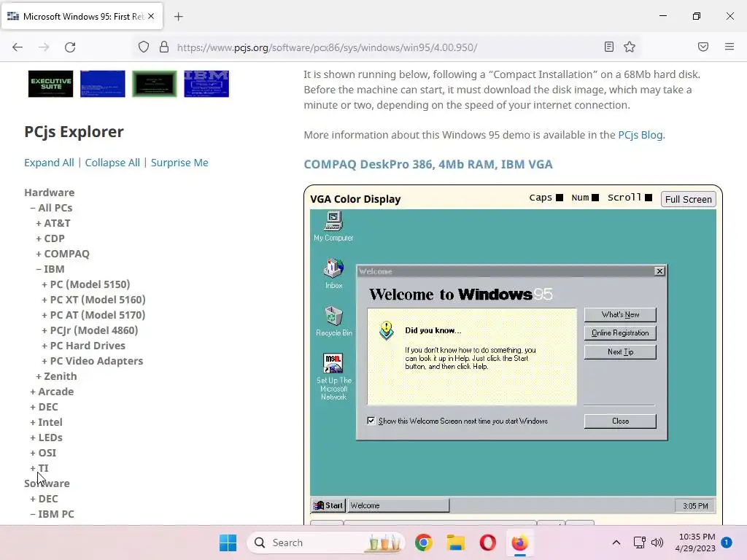Viewport: 747px width, 560px height.
Task: Expand the AT&T tree node
Action: [53, 223]
